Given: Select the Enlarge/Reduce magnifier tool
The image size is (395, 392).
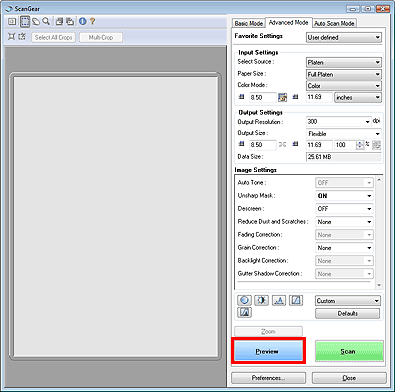Looking at the screenshot, I should click(46, 22).
